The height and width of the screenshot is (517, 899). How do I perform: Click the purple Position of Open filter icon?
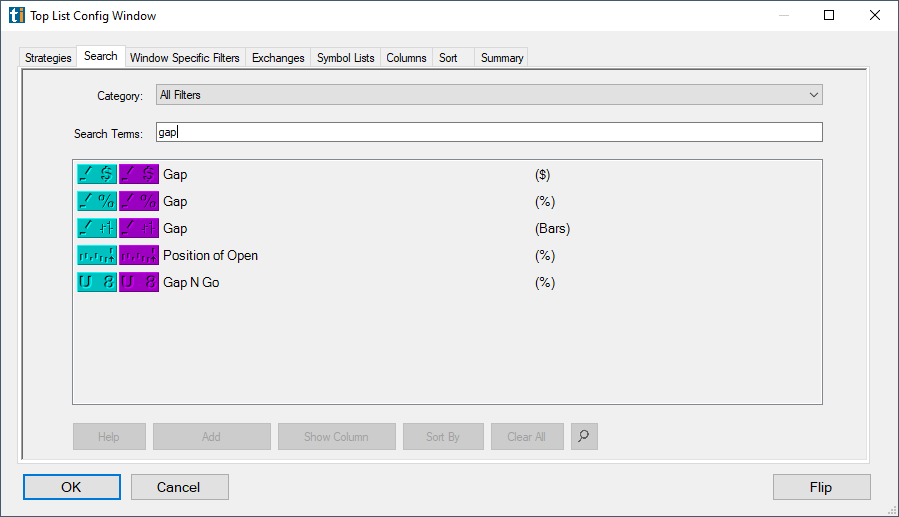click(139, 255)
